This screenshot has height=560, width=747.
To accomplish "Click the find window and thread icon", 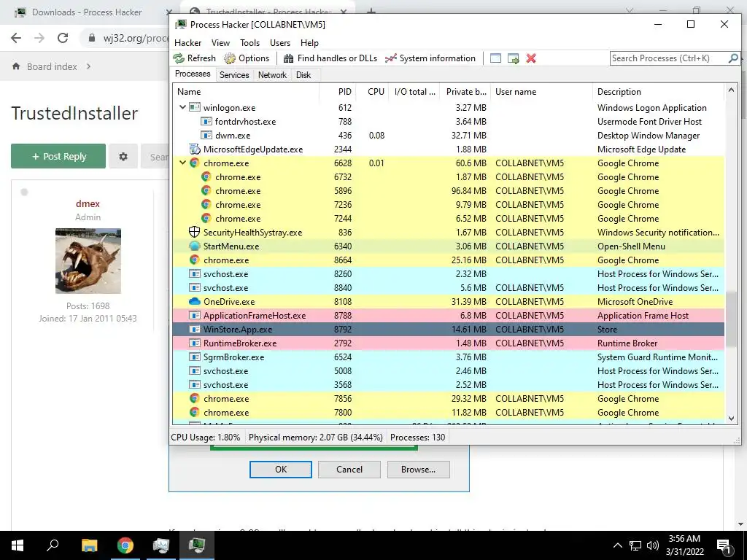I will (x=513, y=58).
